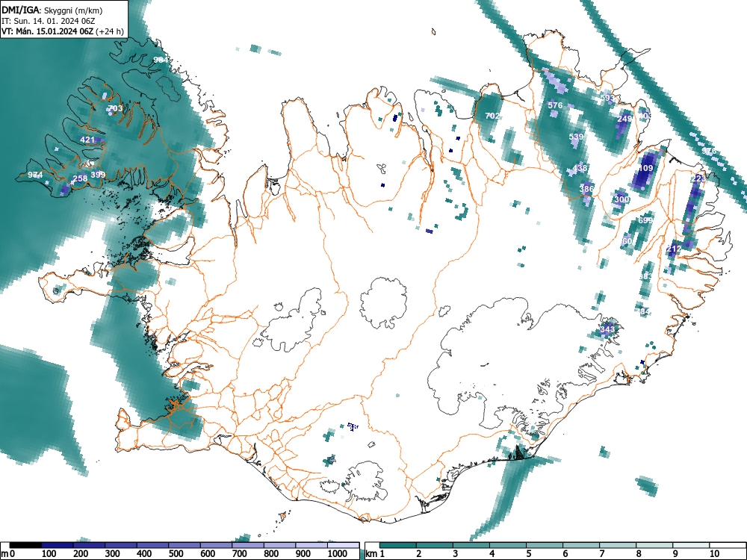Select the '100' tick label on meter legend
Viewport: 747px width, 560px height.
click(49, 554)
